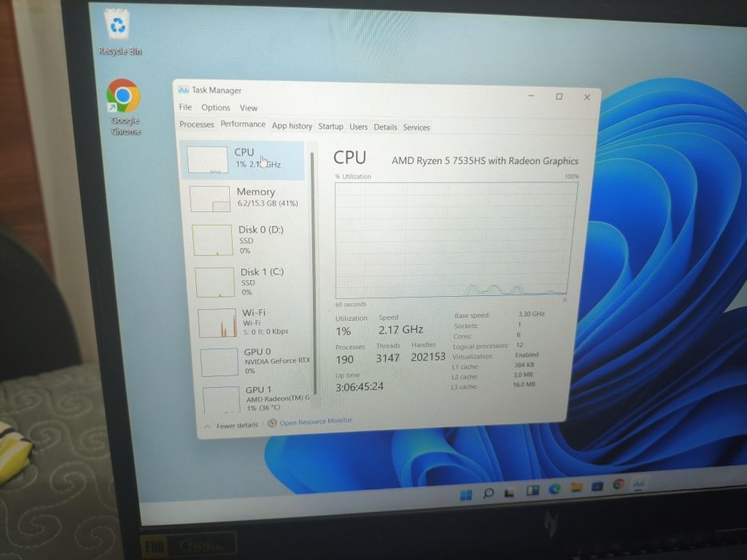
Task: Maximize the Task Manager window
Action: point(560,97)
